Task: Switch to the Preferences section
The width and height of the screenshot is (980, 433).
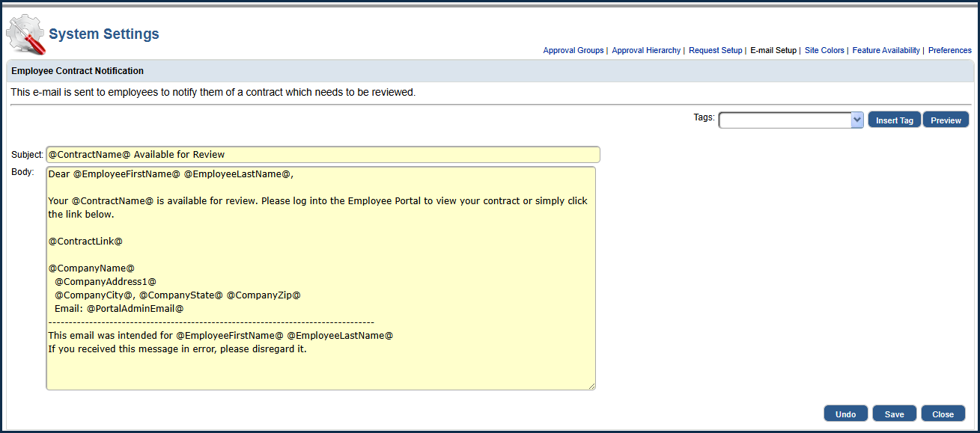Action: (x=949, y=51)
